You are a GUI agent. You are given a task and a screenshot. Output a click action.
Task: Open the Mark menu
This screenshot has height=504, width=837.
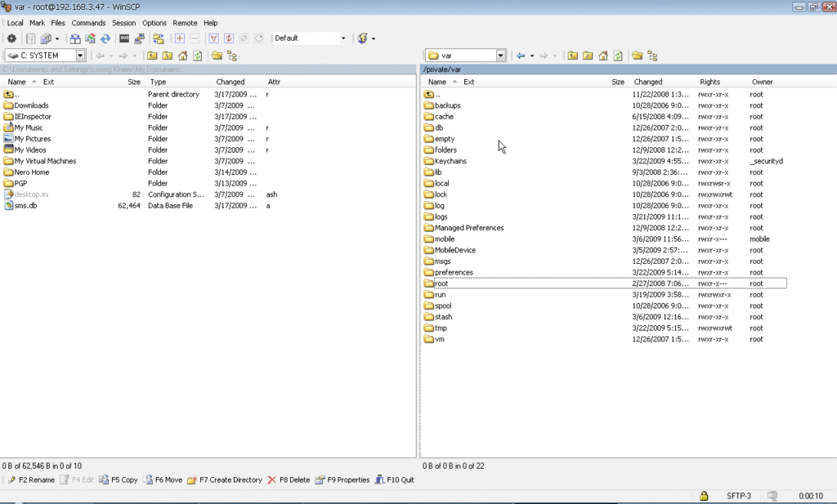38,23
